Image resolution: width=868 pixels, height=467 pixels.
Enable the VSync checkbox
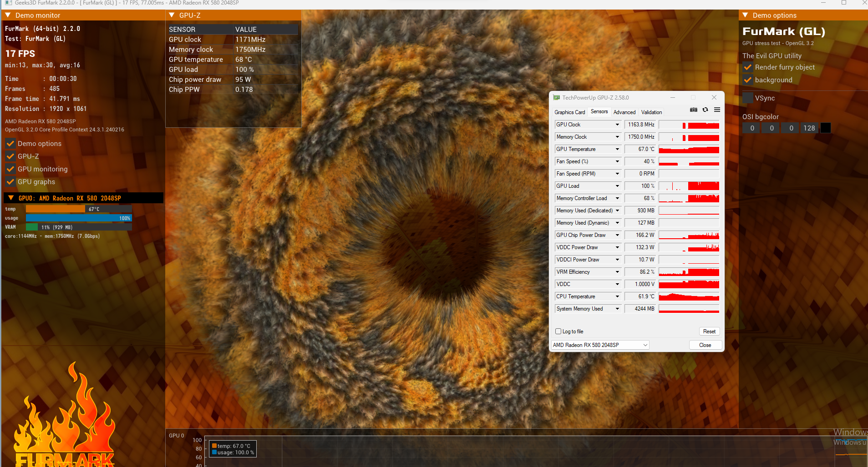pyautogui.click(x=747, y=98)
